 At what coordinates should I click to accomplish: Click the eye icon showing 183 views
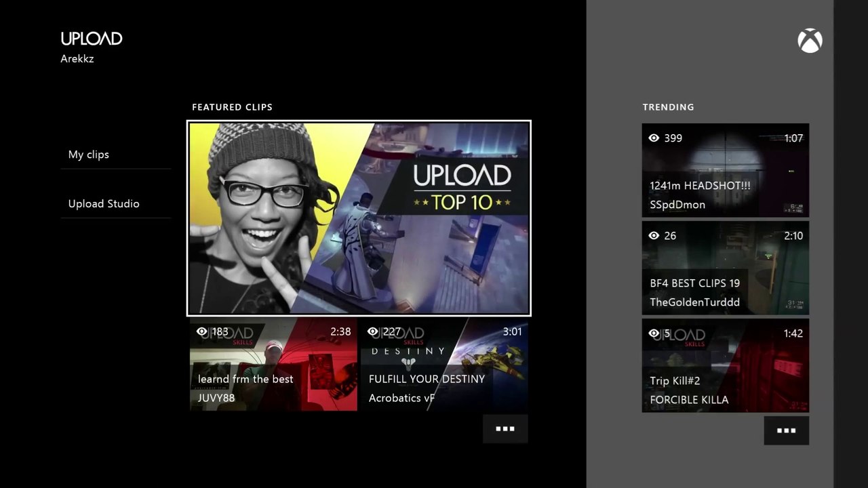click(201, 331)
